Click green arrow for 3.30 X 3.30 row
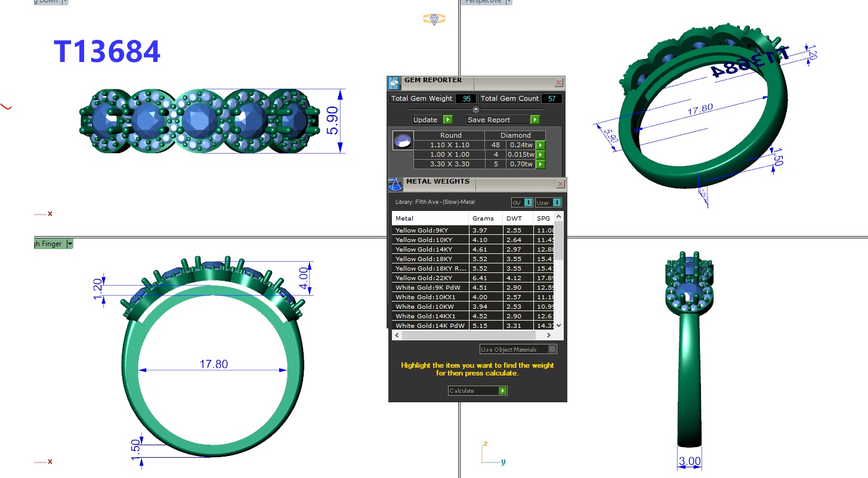Screen dimensions: 868x478 pyautogui.click(x=540, y=164)
